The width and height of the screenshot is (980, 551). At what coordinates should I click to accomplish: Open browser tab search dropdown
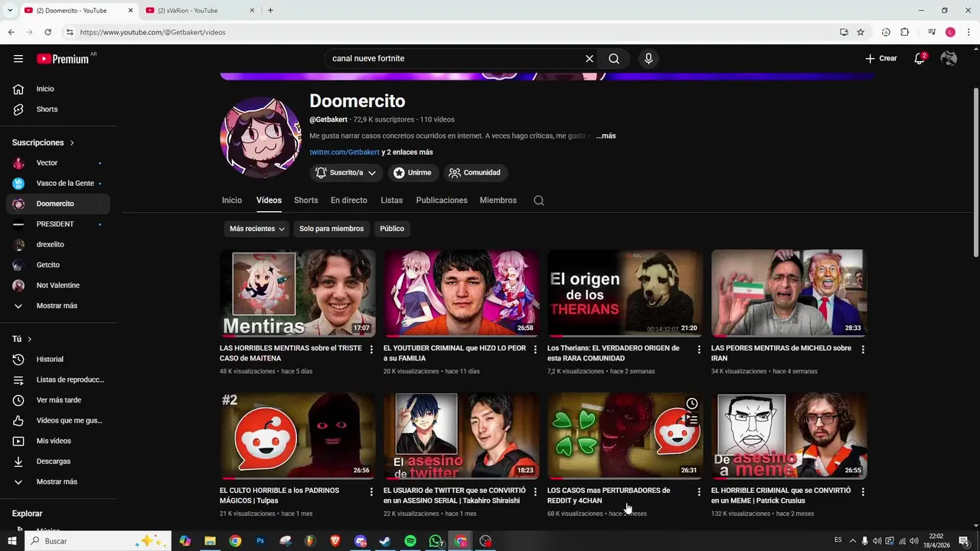pyautogui.click(x=9, y=11)
